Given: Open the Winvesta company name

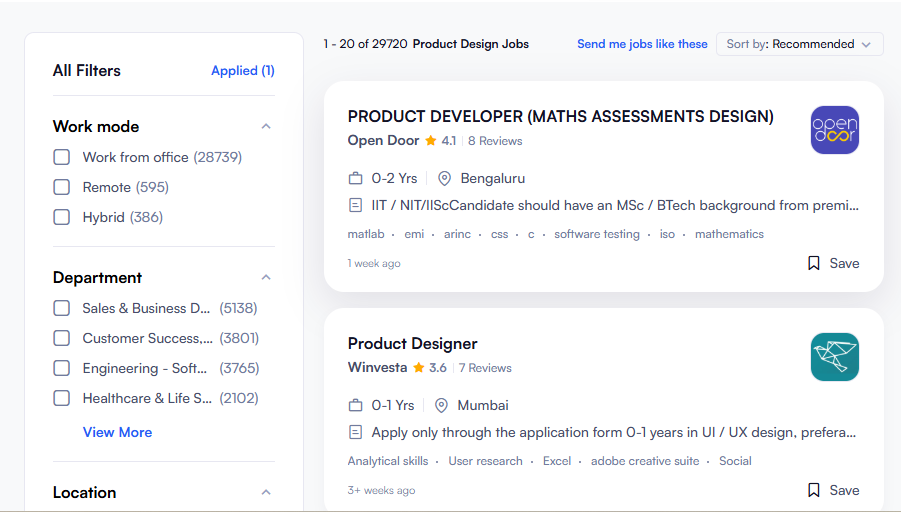Looking at the screenshot, I should point(378,368).
